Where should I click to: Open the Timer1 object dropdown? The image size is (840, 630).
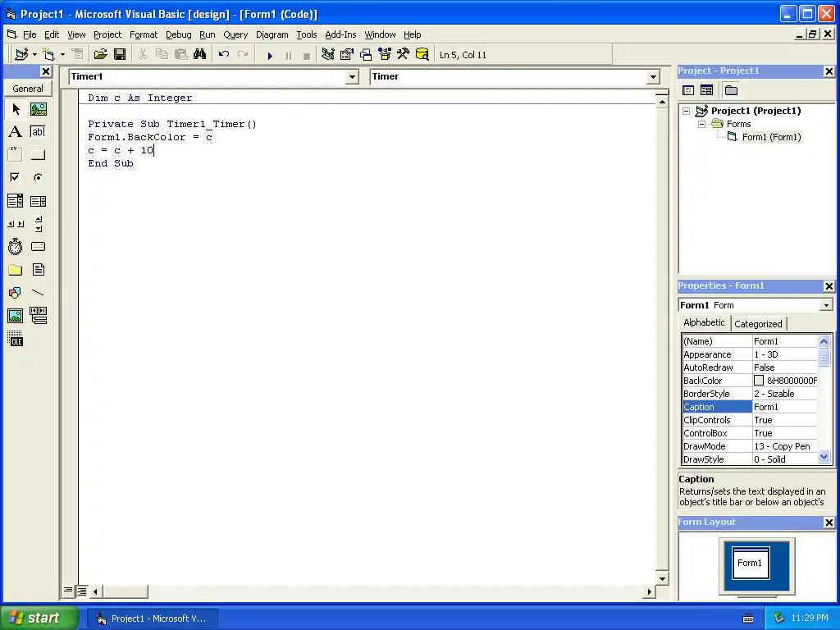point(351,77)
